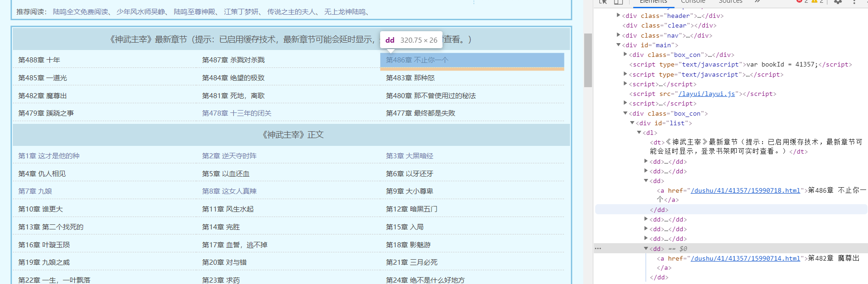This screenshot has height=284, width=868.
Task: Collapse the expanded box_con div above div list
Action: (x=625, y=113)
